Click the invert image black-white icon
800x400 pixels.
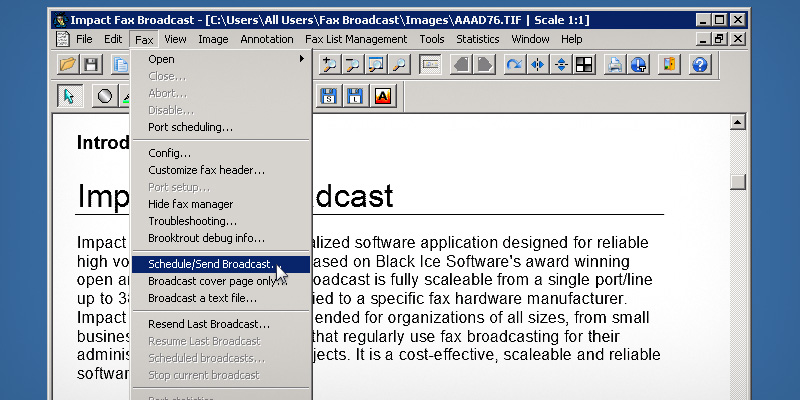tap(585, 65)
